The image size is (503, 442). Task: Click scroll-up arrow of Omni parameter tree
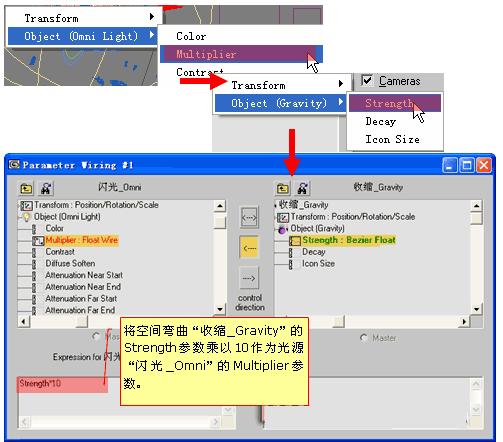point(219,206)
